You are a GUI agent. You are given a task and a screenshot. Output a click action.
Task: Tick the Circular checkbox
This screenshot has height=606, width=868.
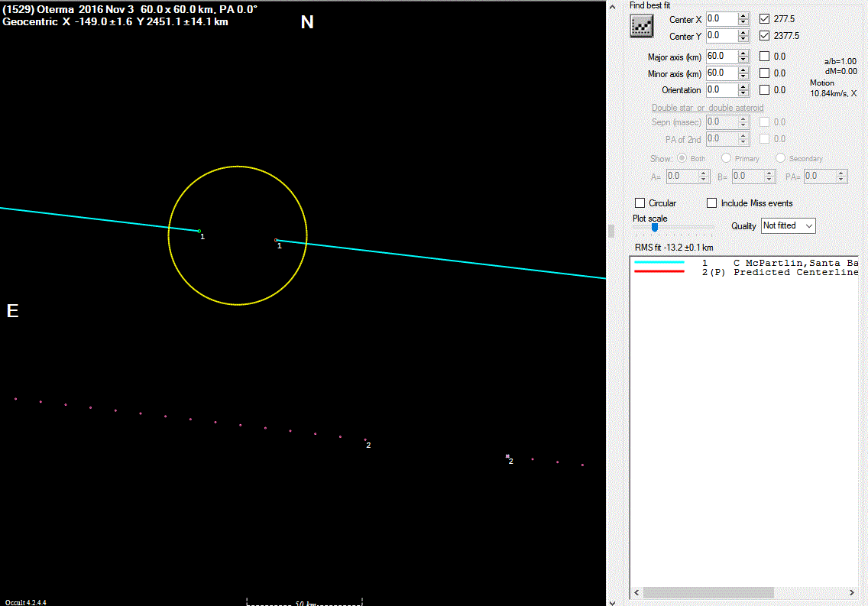tap(640, 203)
